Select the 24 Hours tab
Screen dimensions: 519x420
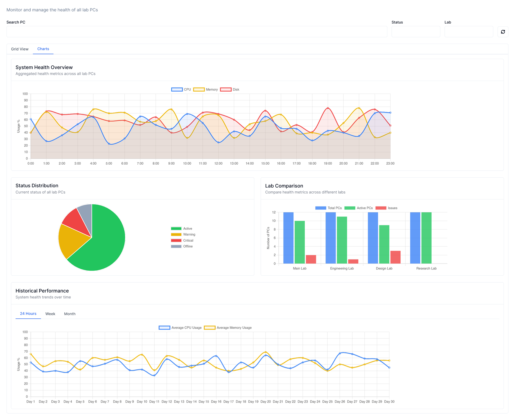(x=28, y=314)
